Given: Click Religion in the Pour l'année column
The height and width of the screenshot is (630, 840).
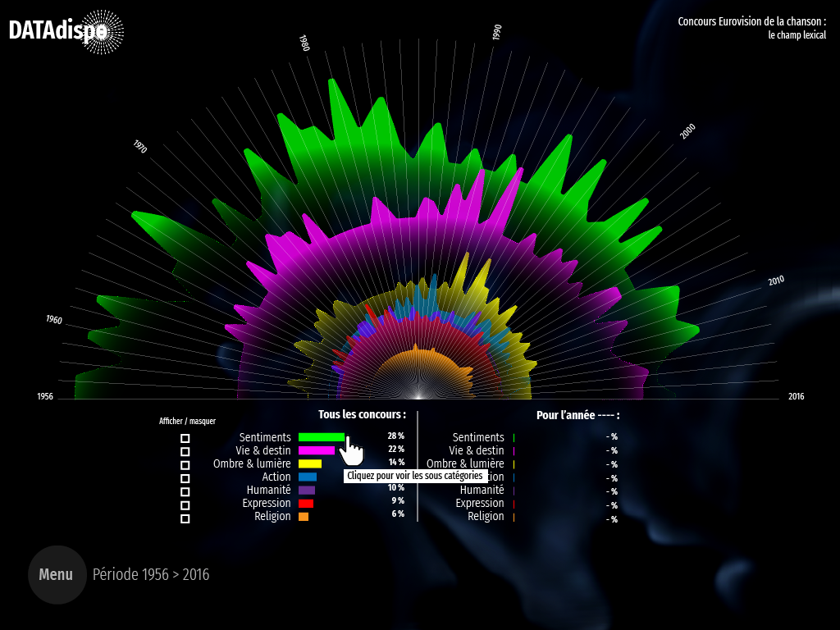Looking at the screenshot, I should point(486,517).
